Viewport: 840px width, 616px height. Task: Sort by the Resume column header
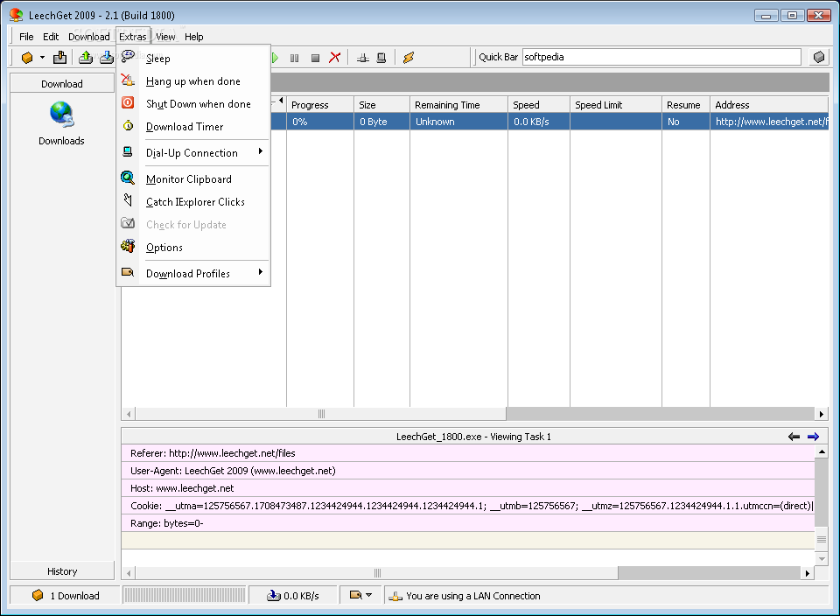tap(686, 105)
